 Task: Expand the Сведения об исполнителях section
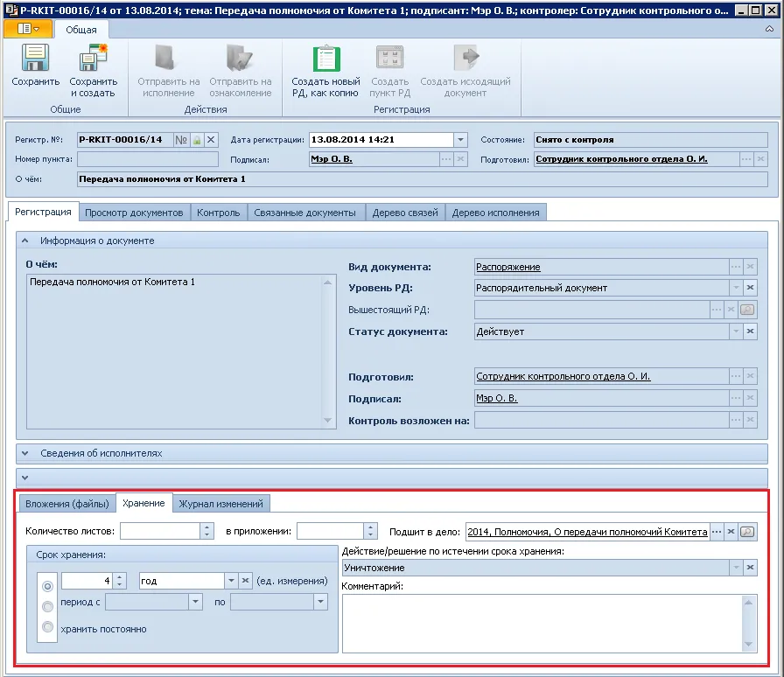point(25,453)
